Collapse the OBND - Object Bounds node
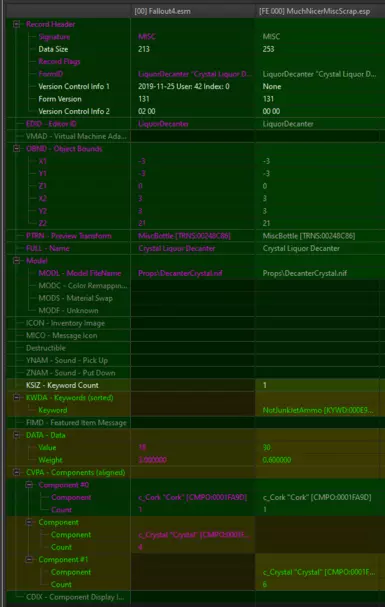Viewport: 385px width, 607px height. 17,149
